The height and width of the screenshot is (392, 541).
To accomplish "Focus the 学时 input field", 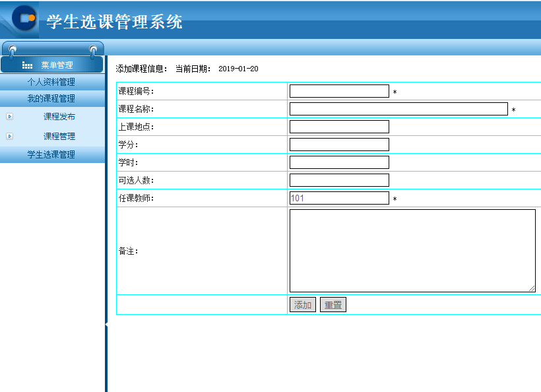I will (339, 162).
